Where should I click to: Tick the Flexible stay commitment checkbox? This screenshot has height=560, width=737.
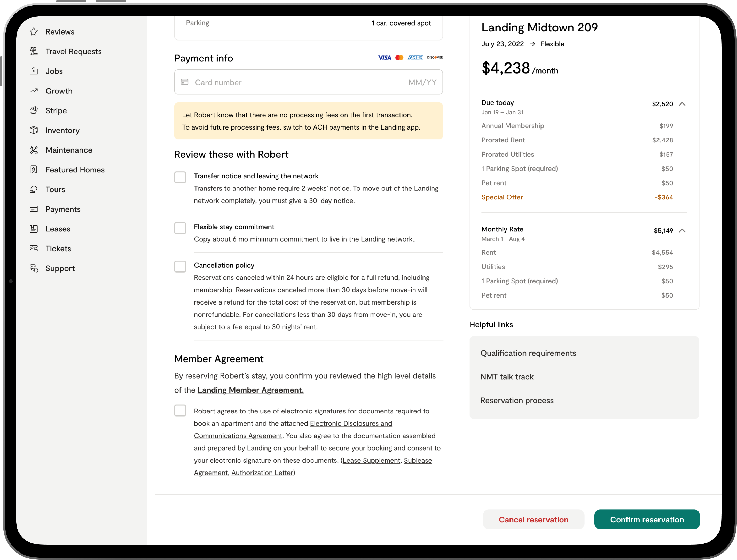click(180, 228)
